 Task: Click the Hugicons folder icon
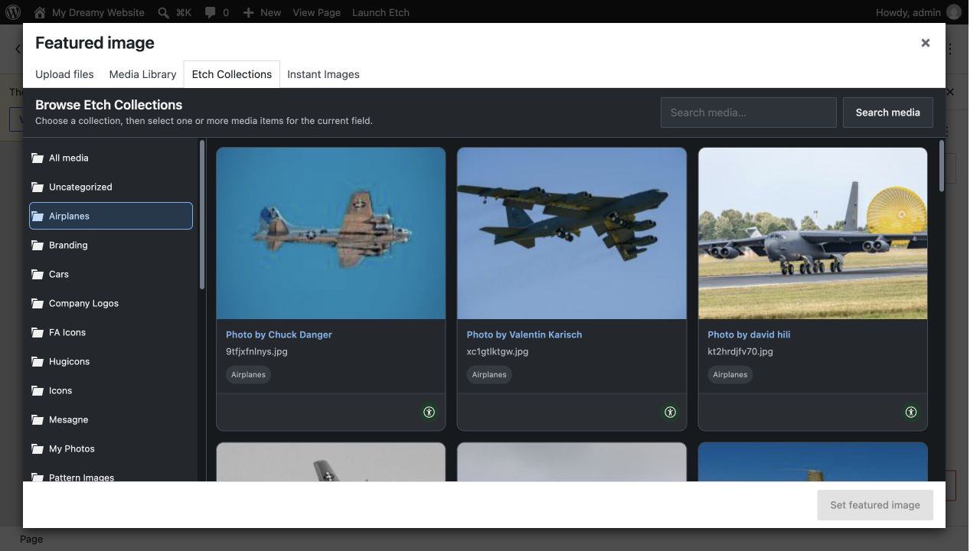click(x=38, y=361)
